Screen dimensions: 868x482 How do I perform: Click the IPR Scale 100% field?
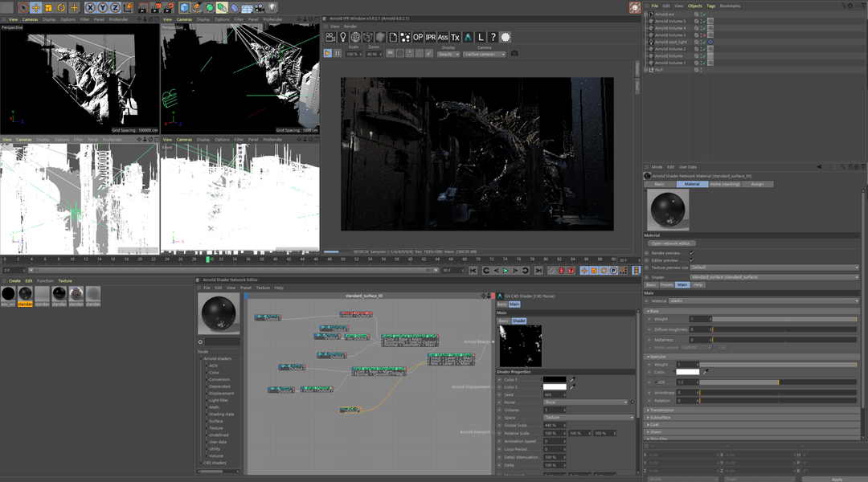353,55
